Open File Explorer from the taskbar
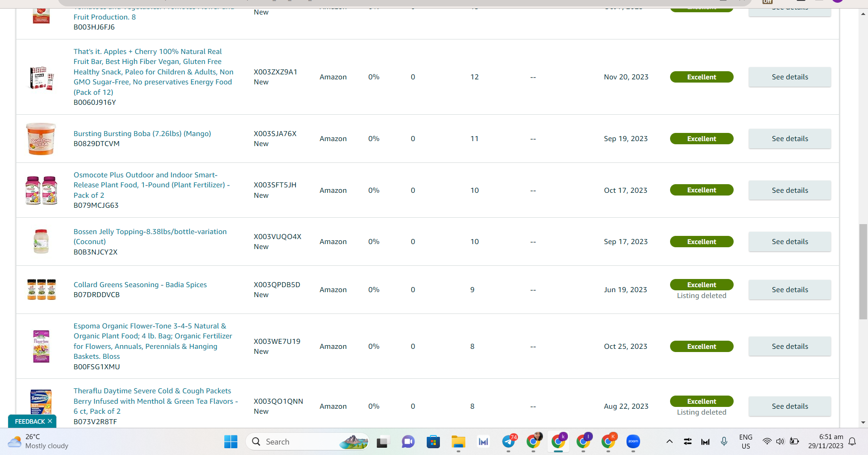868x455 pixels. tap(459, 441)
